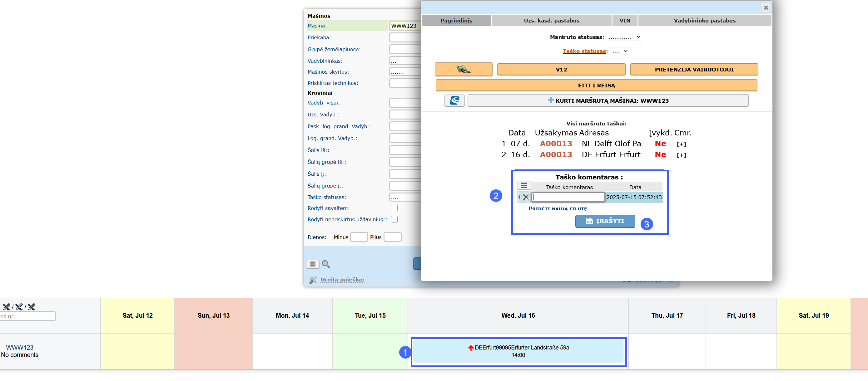Click the blue swoosh logo button

(x=454, y=100)
